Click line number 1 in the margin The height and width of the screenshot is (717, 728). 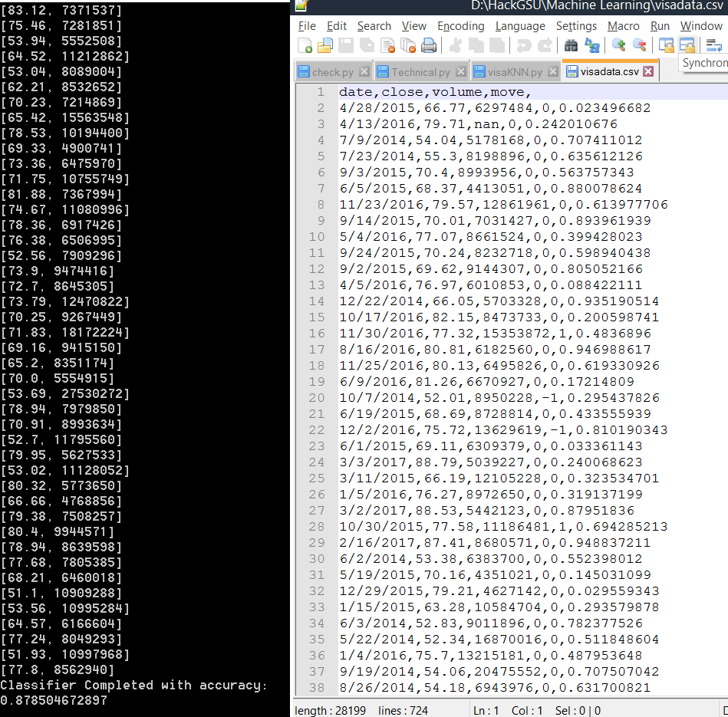click(321, 92)
